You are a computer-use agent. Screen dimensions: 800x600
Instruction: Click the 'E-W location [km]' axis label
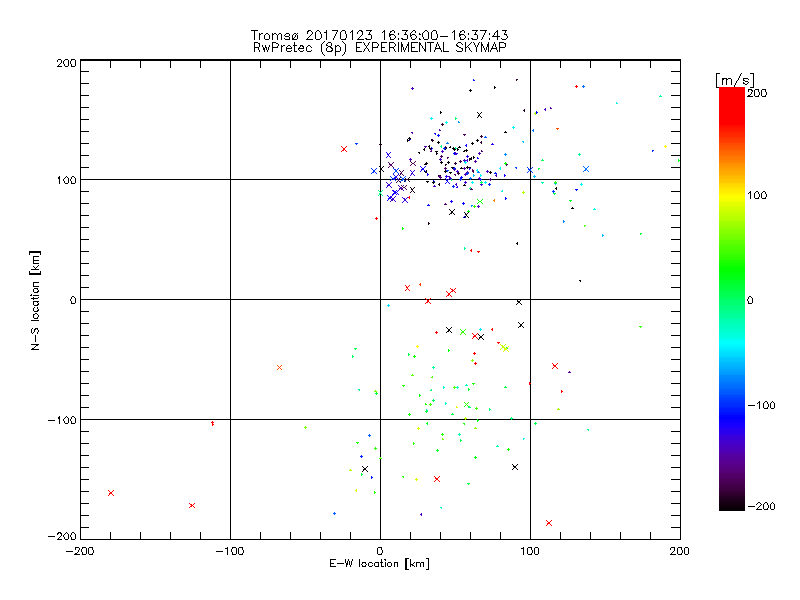379,563
